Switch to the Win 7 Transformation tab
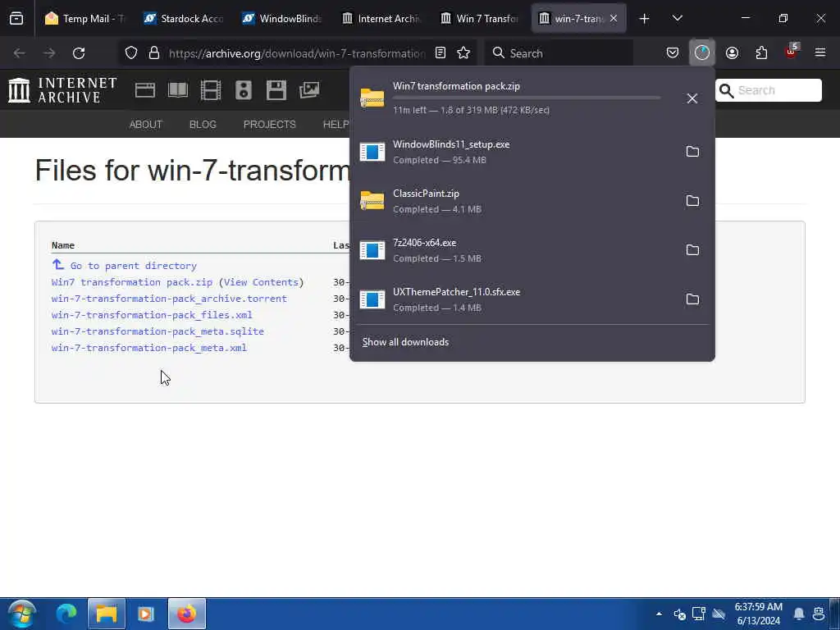This screenshot has height=630, width=840. [x=479, y=19]
